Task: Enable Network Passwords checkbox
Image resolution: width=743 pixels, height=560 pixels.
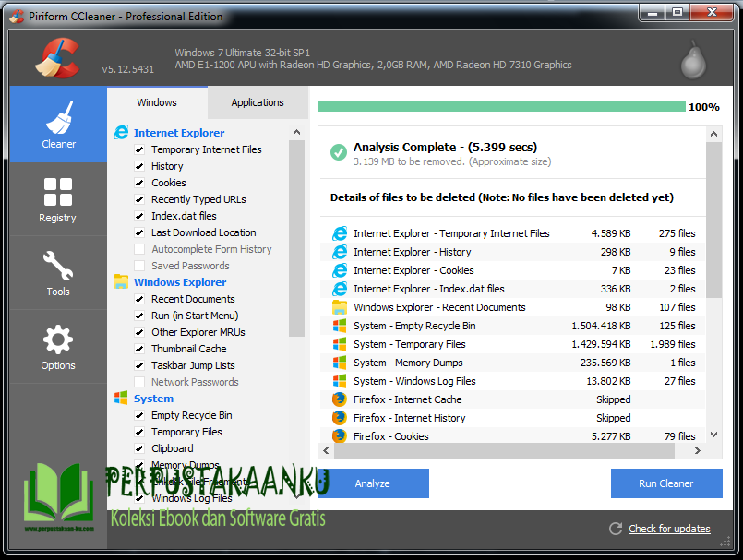Action: pyautogui.click(x=139, y=382)
